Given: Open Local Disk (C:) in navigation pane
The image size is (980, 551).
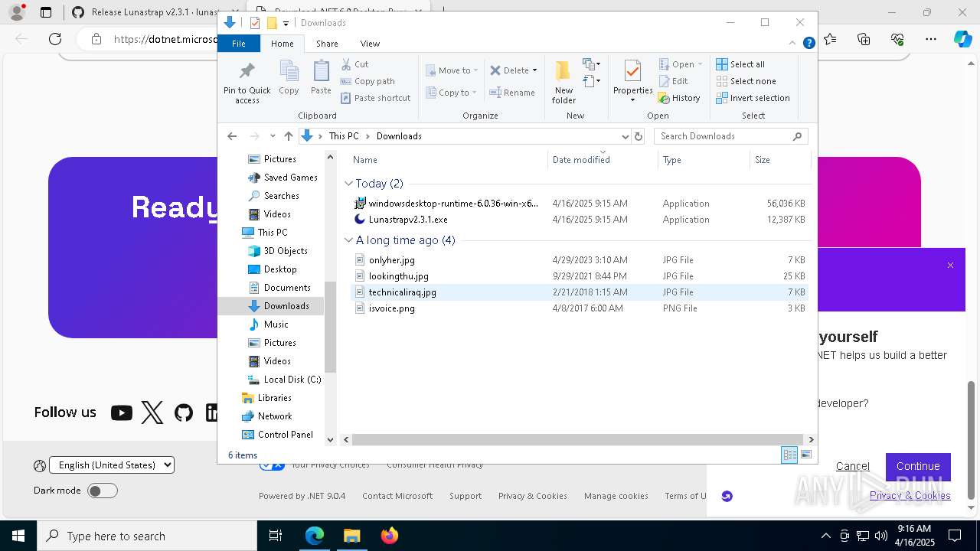Looking at the screenshot, I should click(x=284, y=380).
